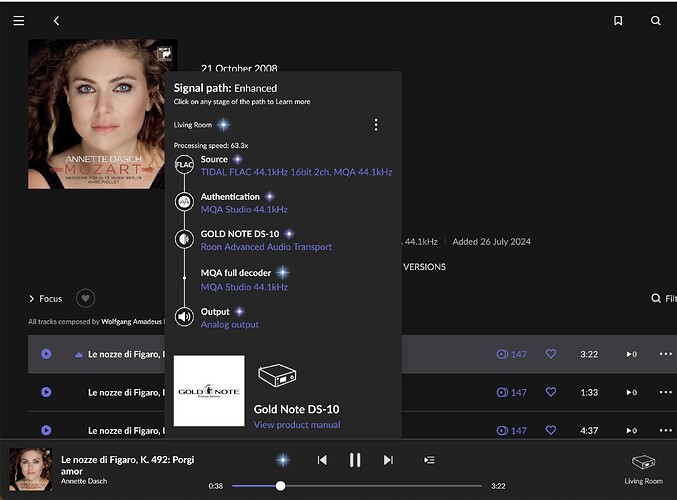The width and height of the screenshot is (677, 500).
Task: Expand the Focus options
Action: pos(45,299)
